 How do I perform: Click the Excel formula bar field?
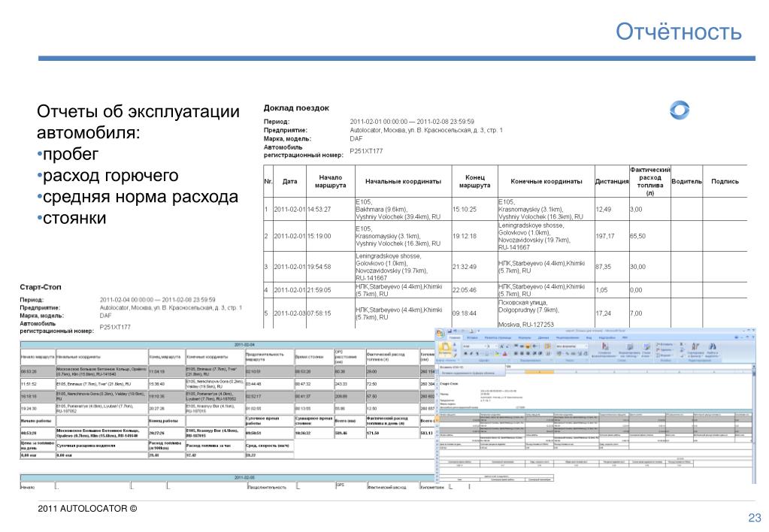click(629, 367)
